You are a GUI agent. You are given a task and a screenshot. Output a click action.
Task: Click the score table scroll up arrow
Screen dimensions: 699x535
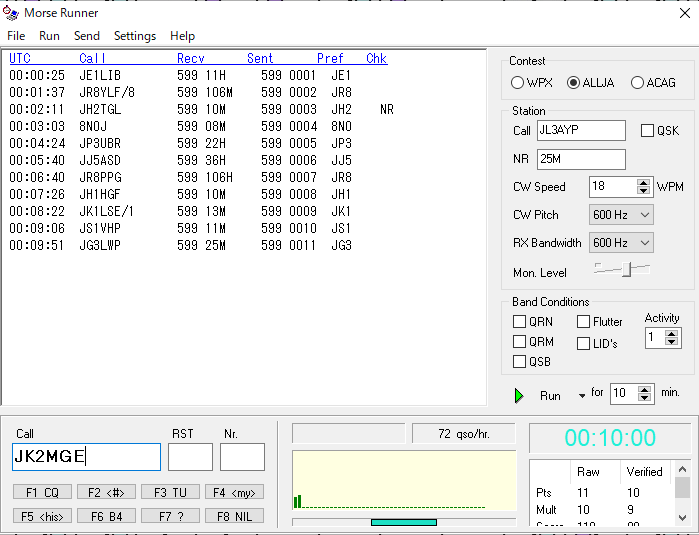click(x=682, y=469)
